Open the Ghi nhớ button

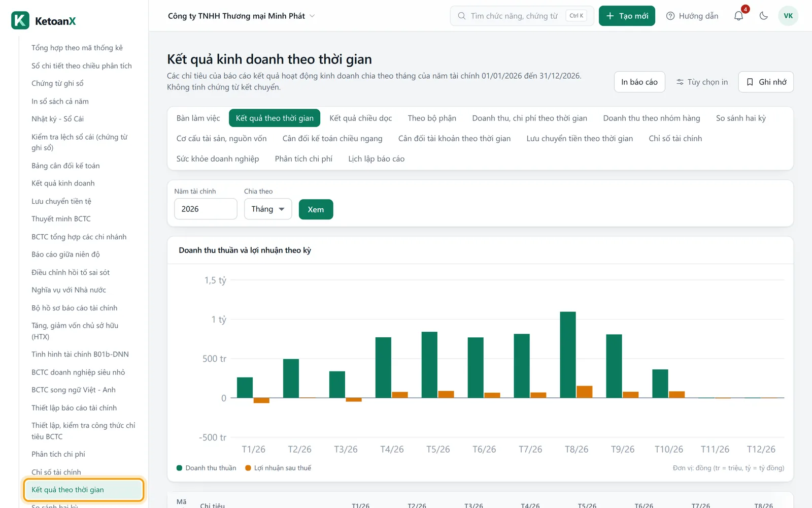coord(766,82)
